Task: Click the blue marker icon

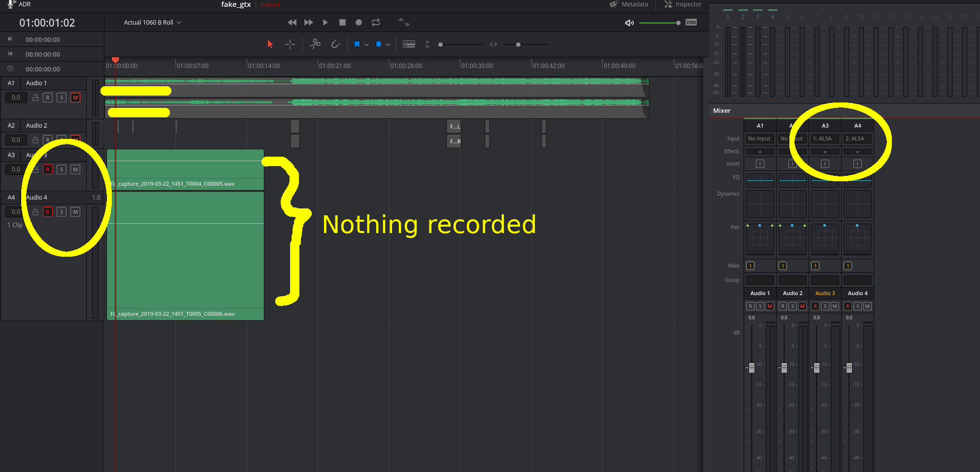Action: [x=379, y=44]
